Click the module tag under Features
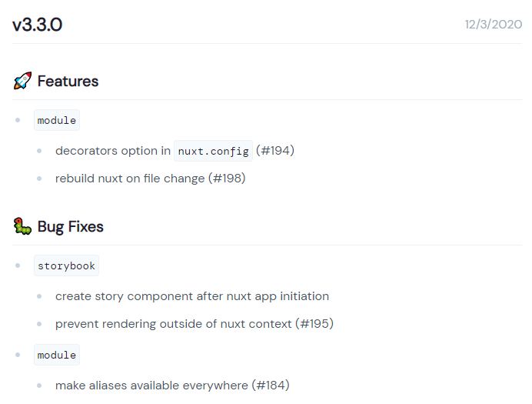The width and height of the screenshot is (532, 404). (x=57, y=120)
